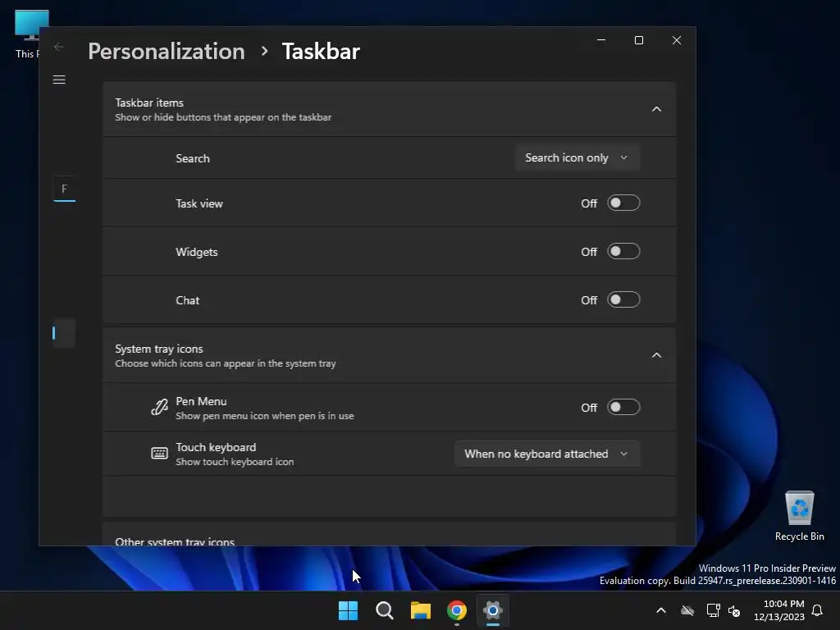Click the sidebar search field
This screenshot has height=630, width=840.
(x=64, y=189)
